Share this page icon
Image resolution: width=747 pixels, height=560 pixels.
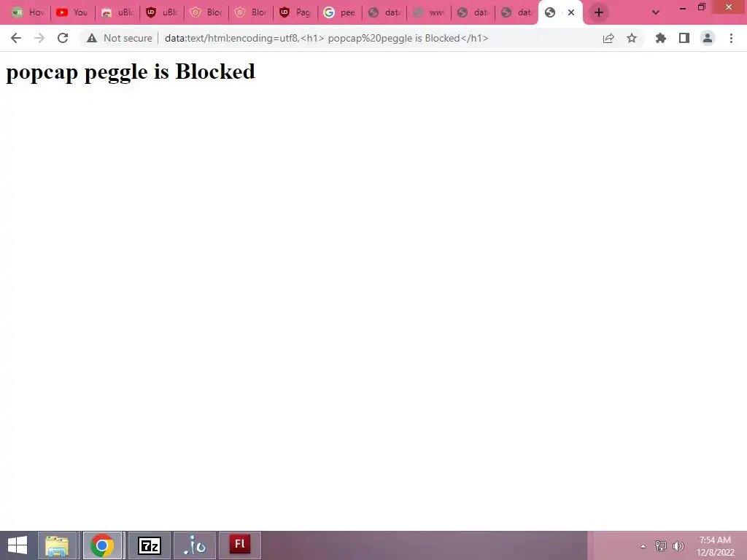[x=608, y=38]
